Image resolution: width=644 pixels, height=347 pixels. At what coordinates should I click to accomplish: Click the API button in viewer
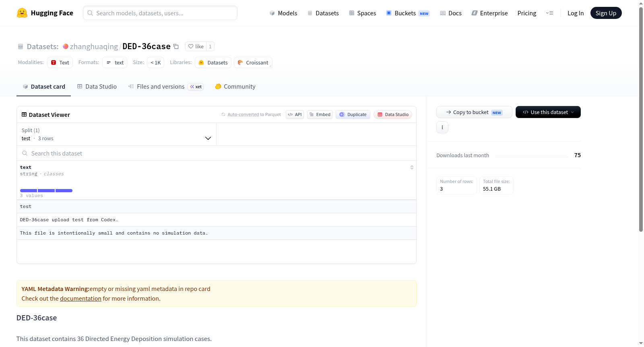pos(295,114)
